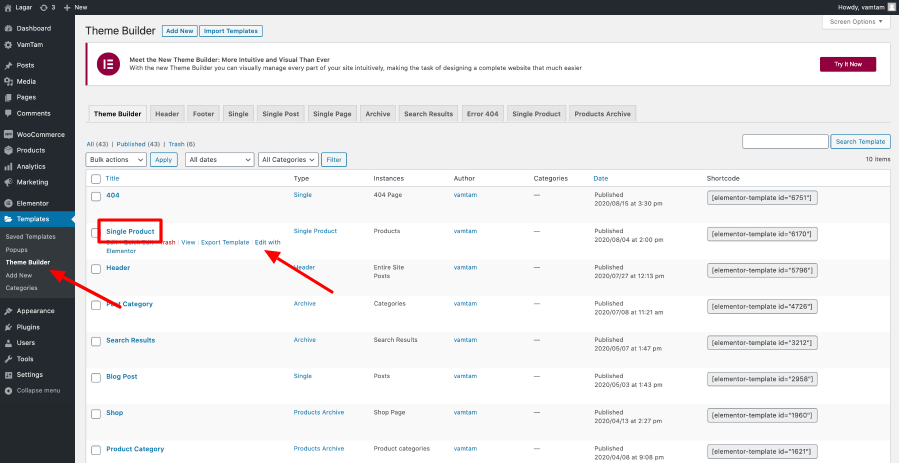Open the Users icon in sidebar
Image resolution: width=899 pixels, height=463 pixels.
8,343
